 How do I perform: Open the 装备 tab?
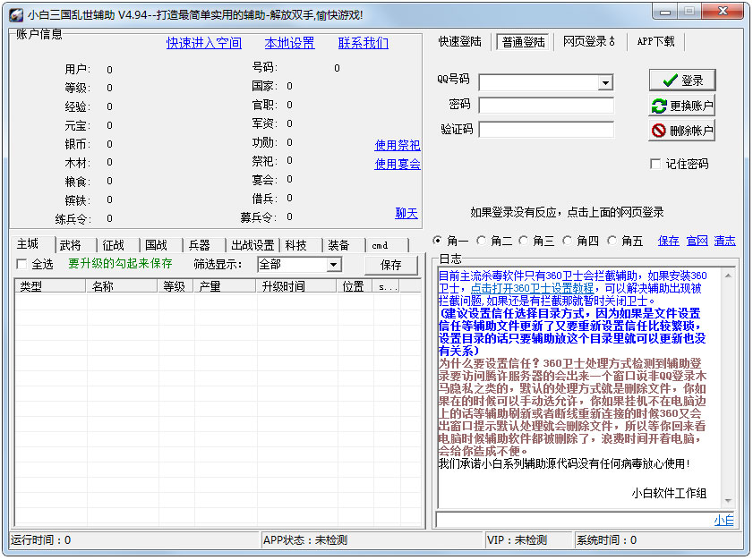click(338, 246)
